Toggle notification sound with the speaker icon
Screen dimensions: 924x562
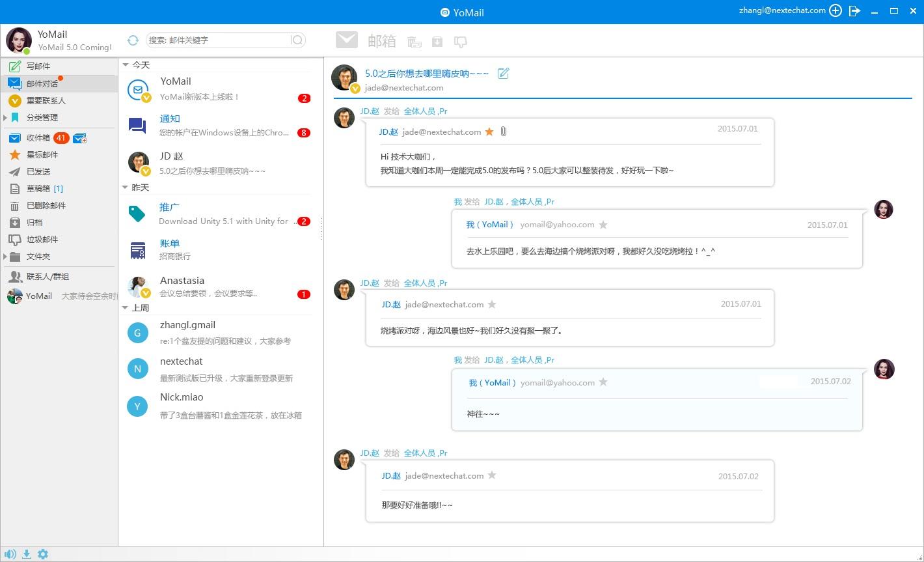(x=9, y=554)
